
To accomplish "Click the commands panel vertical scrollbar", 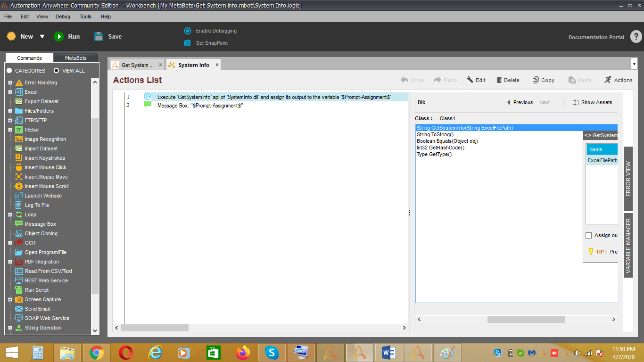I will point(95,205).
